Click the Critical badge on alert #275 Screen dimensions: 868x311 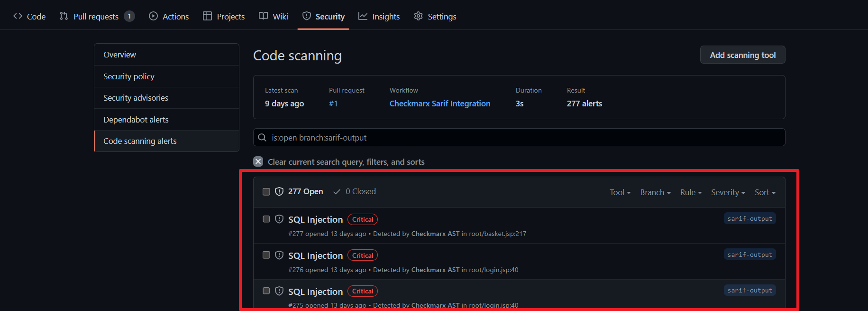pyautogui.click(x=363, y=291)
